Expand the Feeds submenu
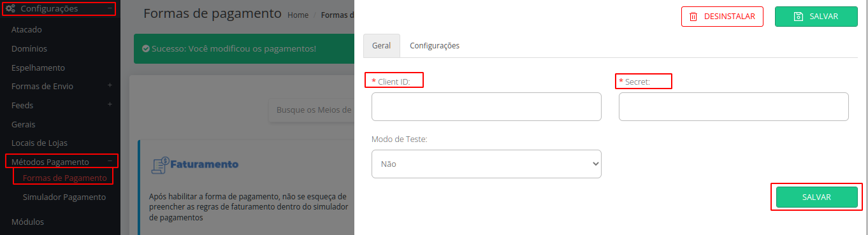This screenshot has width=868, height=235. [x=110, y=105]
